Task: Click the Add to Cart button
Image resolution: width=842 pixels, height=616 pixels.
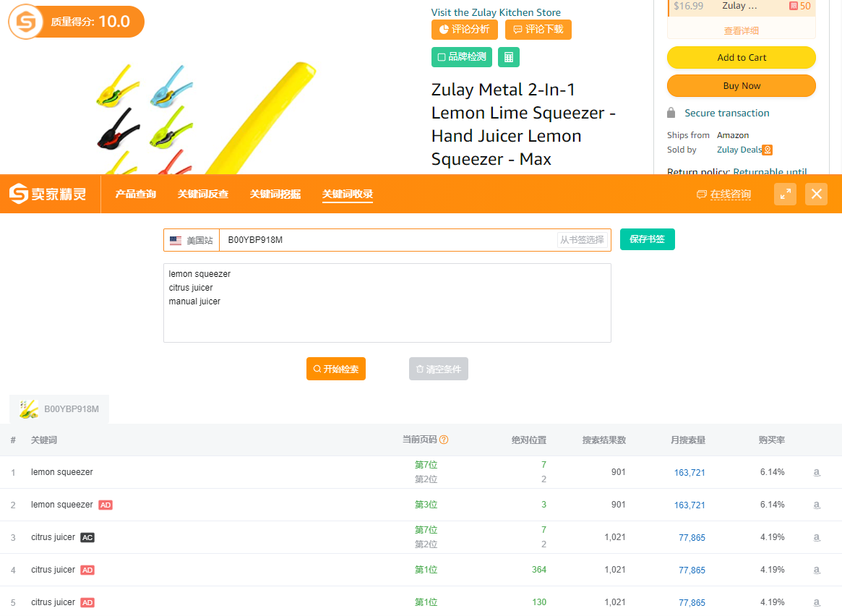Action: click(x=741, y=58)
